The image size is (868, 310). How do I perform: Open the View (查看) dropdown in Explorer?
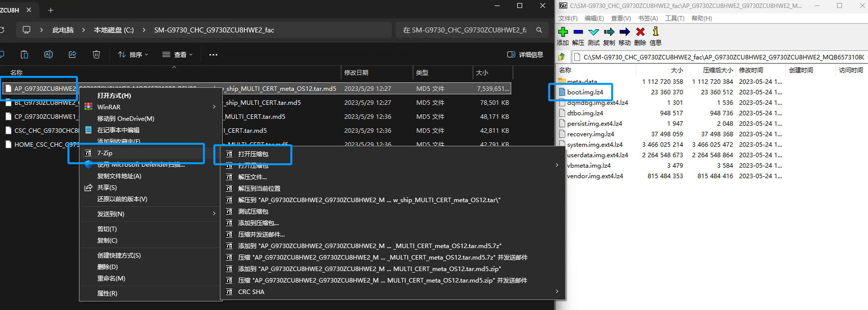[x=177, y=54]
